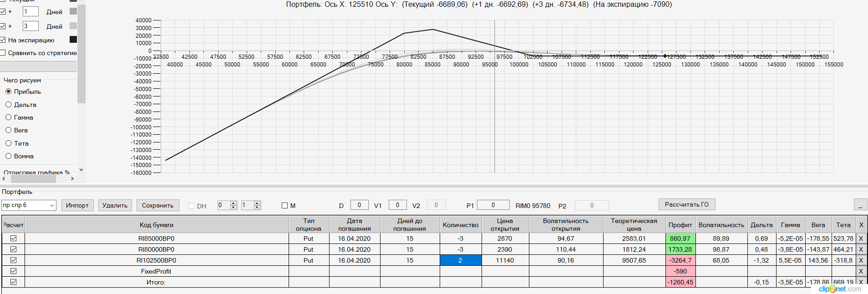This screenshot has width=868, height=294.
Task: Click the black На экспирацию color swatch
Action: point(73,40)
